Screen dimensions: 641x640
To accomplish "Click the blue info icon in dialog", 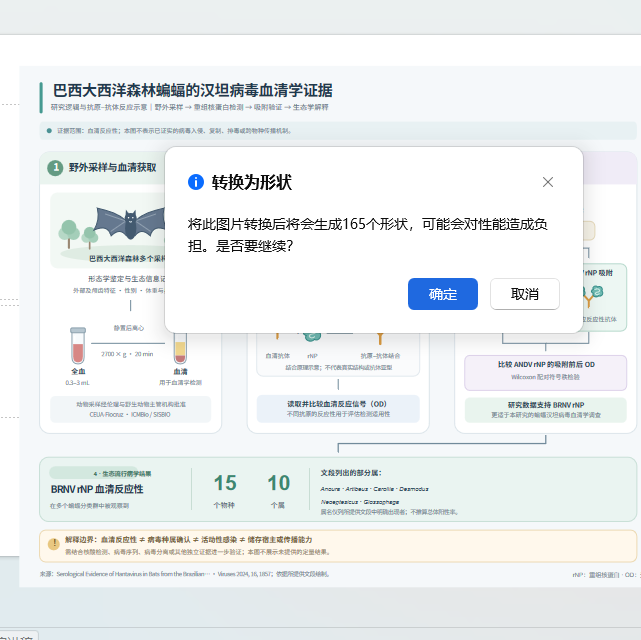I will 196,182.
